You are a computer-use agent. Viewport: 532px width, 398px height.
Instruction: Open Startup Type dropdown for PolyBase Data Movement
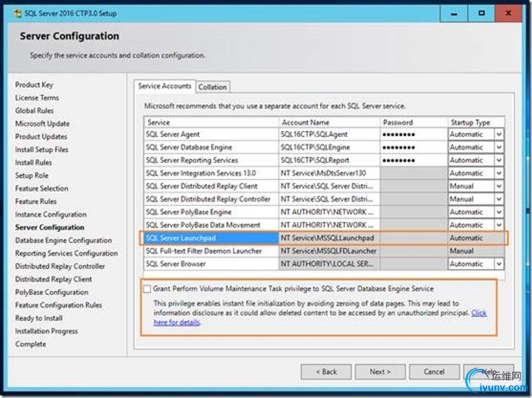click(x=499, y=225)
